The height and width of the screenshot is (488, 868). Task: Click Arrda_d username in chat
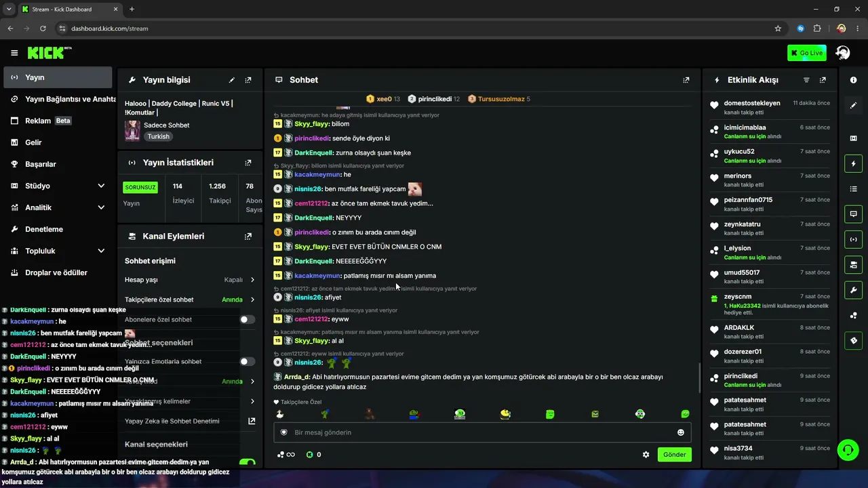tap(297, 377)
